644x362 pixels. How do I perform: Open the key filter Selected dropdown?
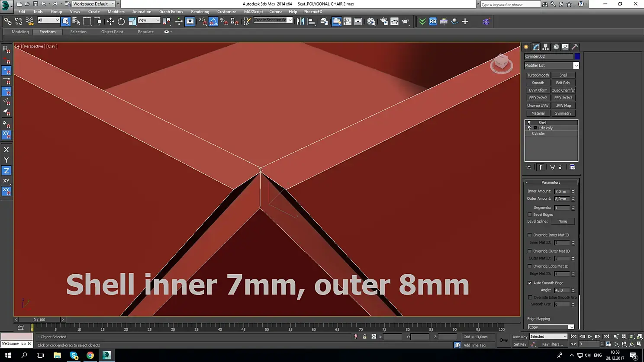[x=548, y=337]
